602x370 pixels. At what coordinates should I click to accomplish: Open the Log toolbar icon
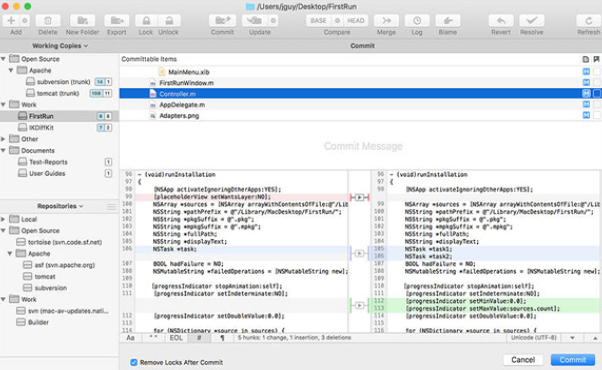point(417,20)
